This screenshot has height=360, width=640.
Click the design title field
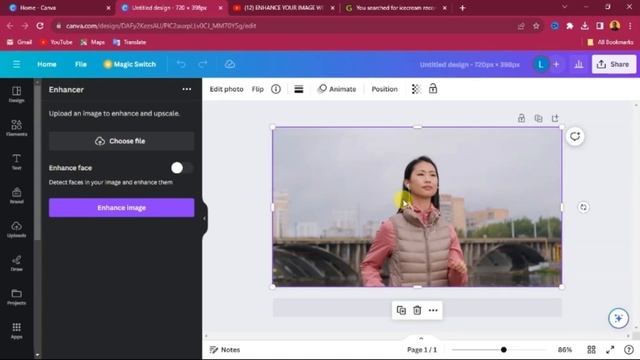[470, 64]
